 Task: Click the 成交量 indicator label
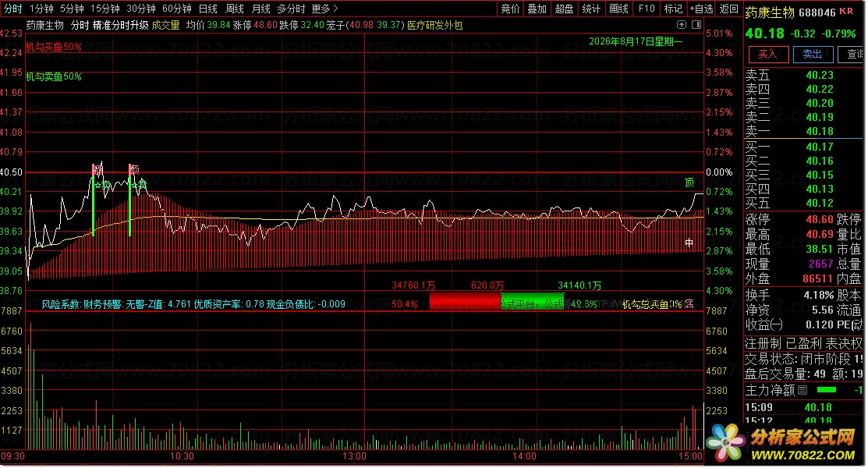tap(165, 25)
